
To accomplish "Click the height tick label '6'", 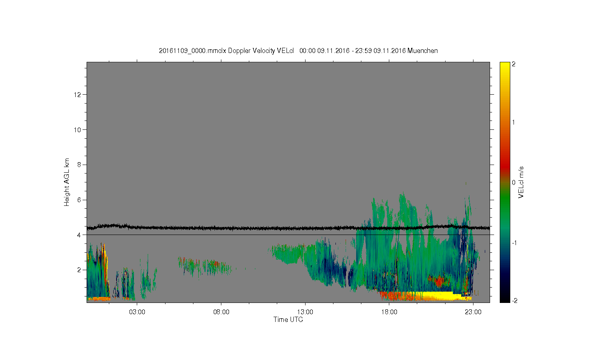I will (80, 200).
